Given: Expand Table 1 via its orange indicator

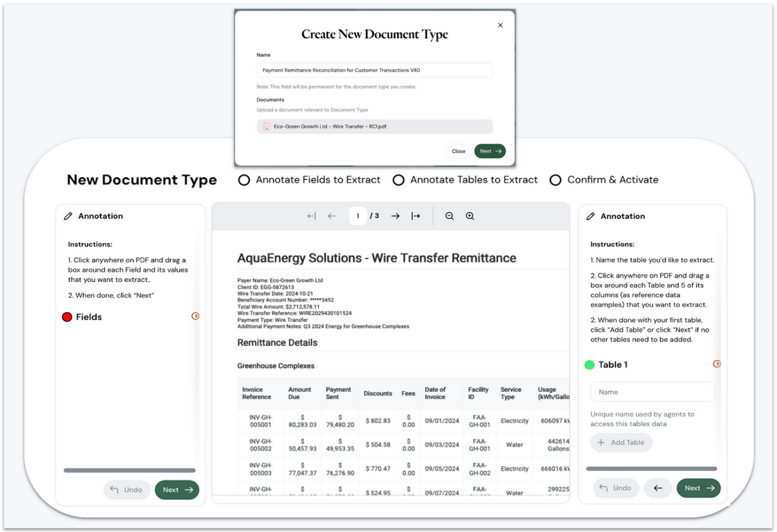Looking at the screenshot, I should coord(716,363).
